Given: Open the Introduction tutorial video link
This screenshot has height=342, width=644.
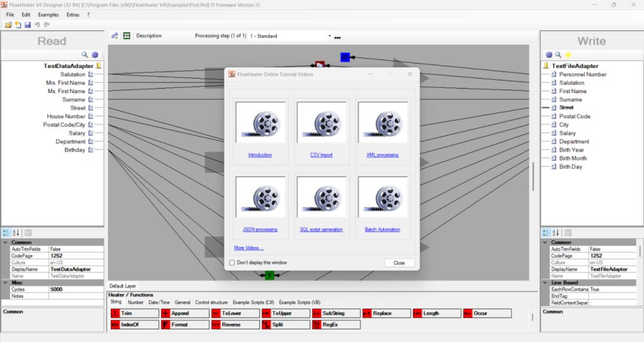Looking at the screenshot, I should tap(260, 155).
